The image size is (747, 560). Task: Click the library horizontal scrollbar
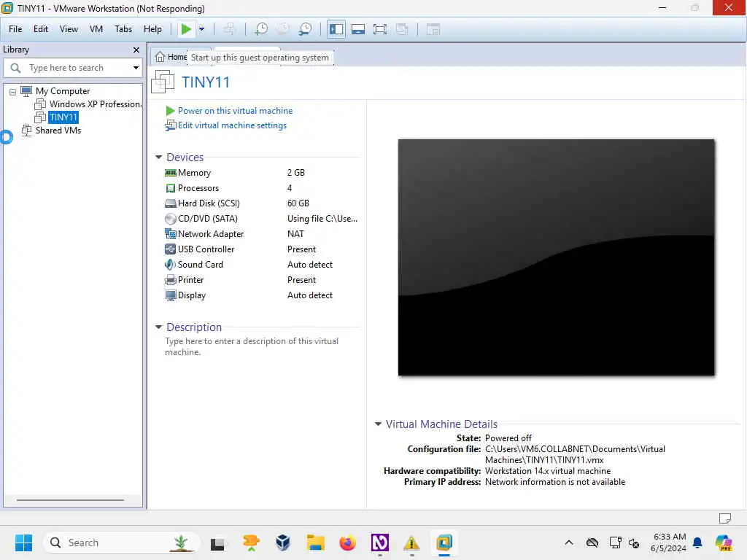coord(71,500)
